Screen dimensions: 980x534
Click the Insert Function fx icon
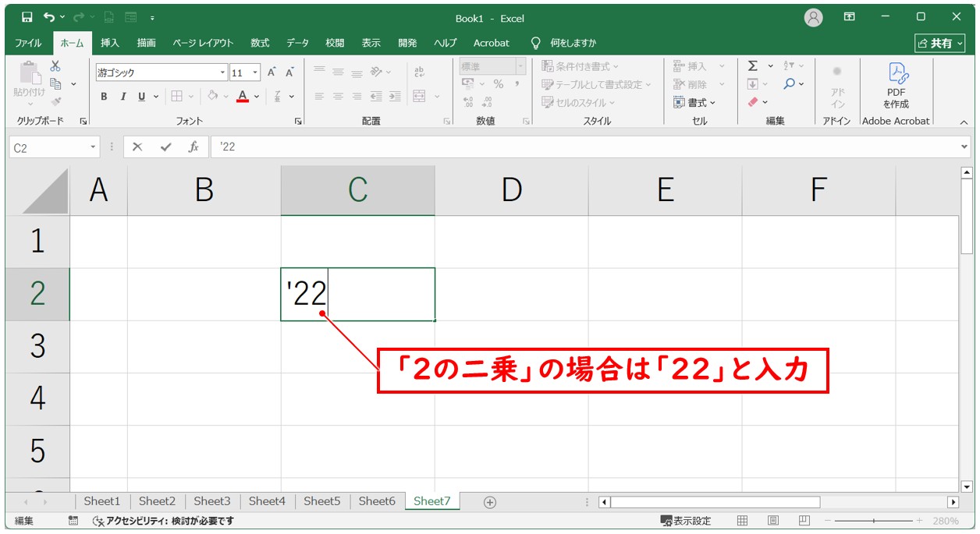[193, 147]
